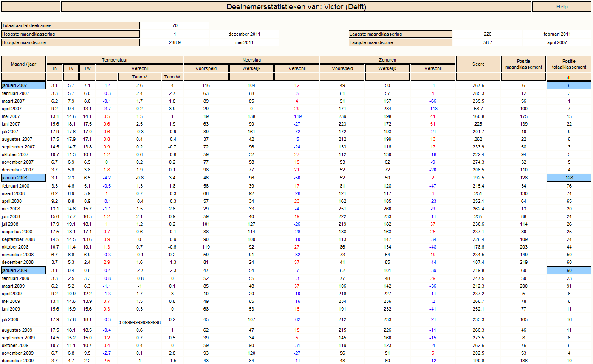The width and height of the screenshot is (593, 364).
Task: Click the Tv temperature sub-header
Action: click(71, 68)
